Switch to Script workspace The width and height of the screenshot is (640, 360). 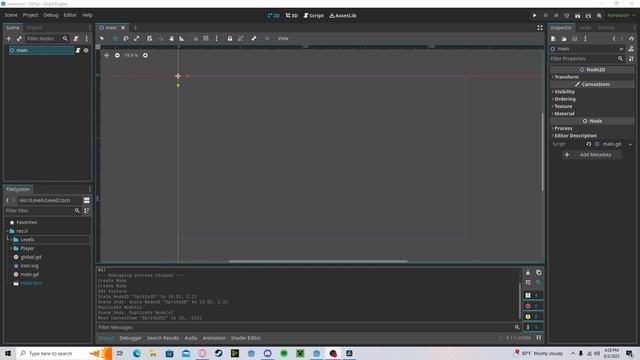tap(313, 16)
